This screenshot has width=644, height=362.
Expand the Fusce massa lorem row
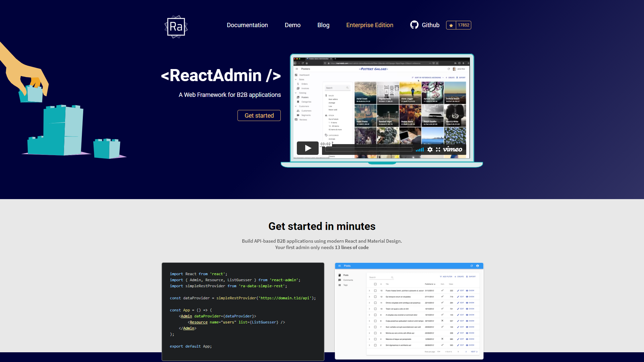click(370, 291)
